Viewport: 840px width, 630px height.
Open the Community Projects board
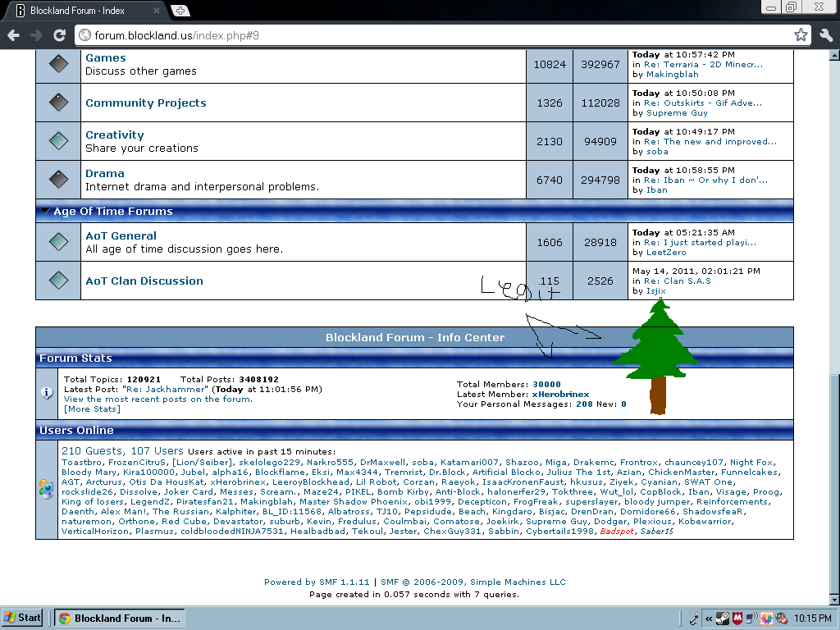pos(146,103)
